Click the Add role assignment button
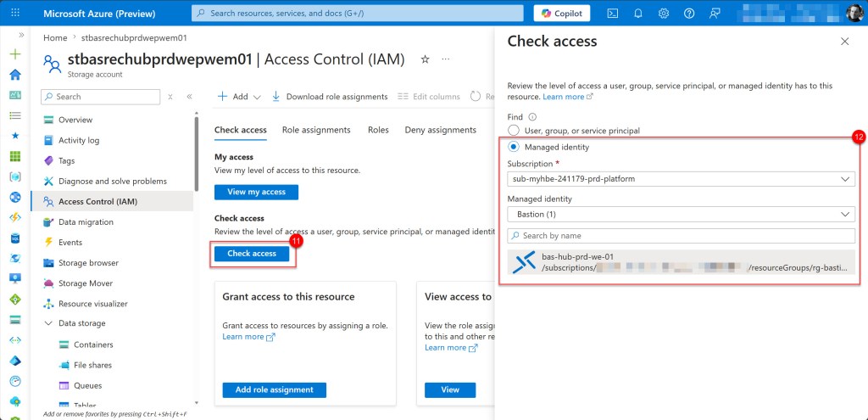Image resolution: width=868 pixels, height=420 pixels. click(274, 389)
